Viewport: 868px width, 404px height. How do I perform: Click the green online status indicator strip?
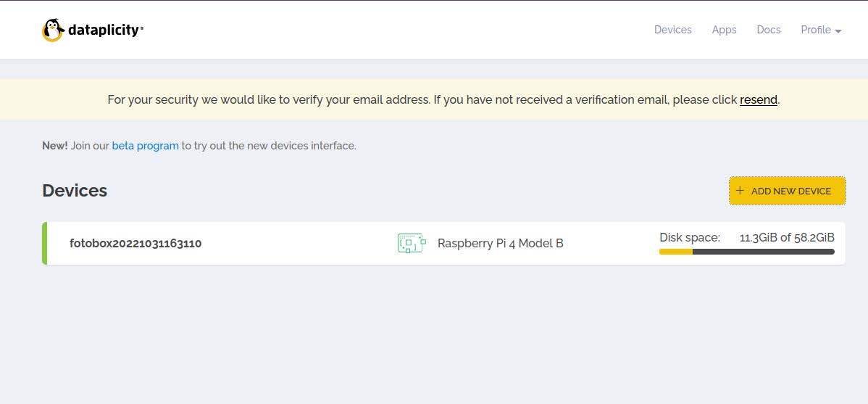click(x=44, y=243)
